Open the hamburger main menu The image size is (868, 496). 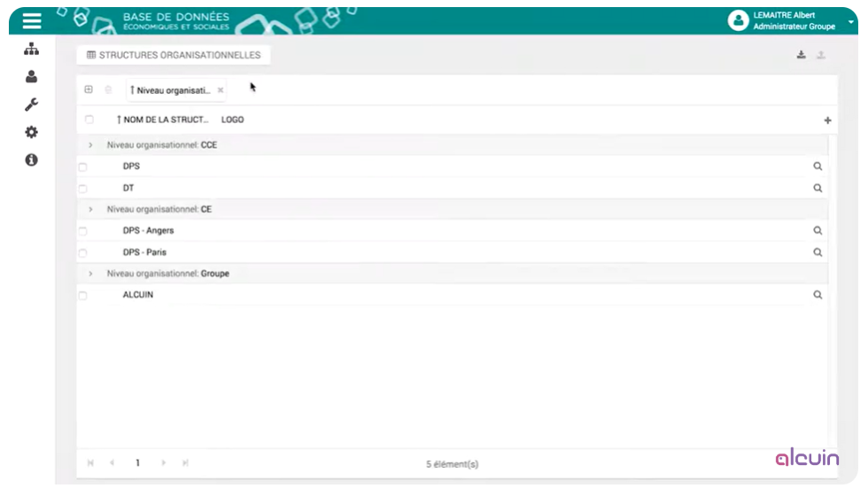tap(32, 21)
